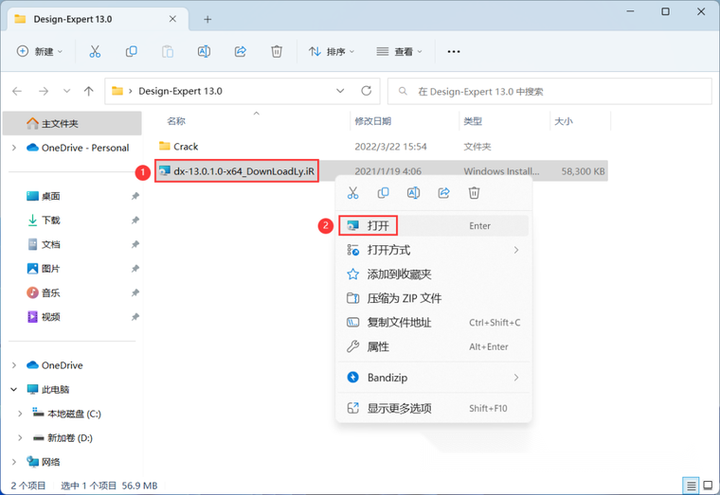Close the Design-Expert 13.0 tab

[173, 19]
